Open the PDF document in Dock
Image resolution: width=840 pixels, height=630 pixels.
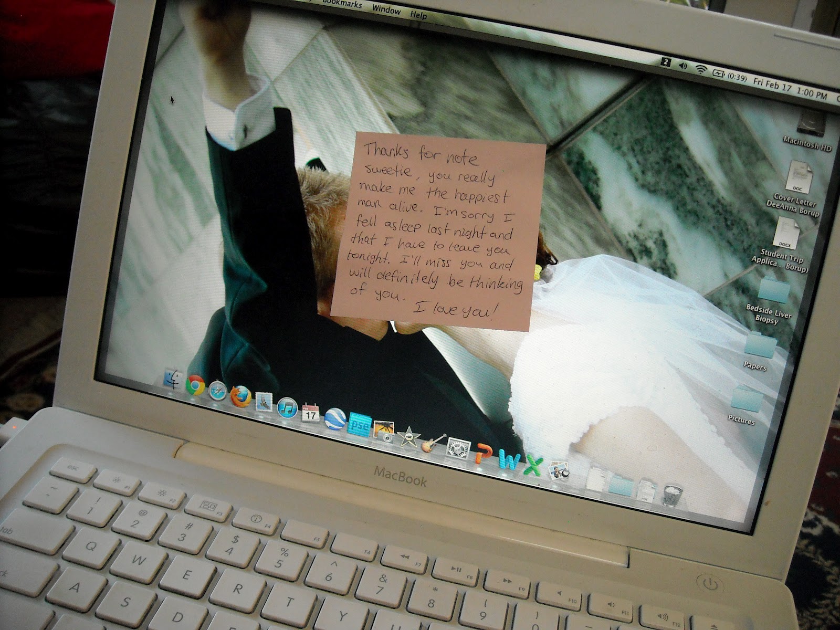645,491
